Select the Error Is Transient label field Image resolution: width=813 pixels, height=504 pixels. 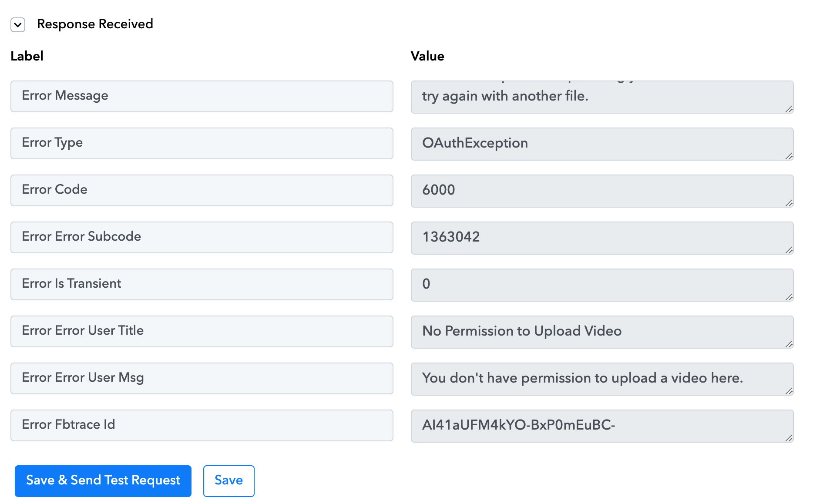pos(202,284)
